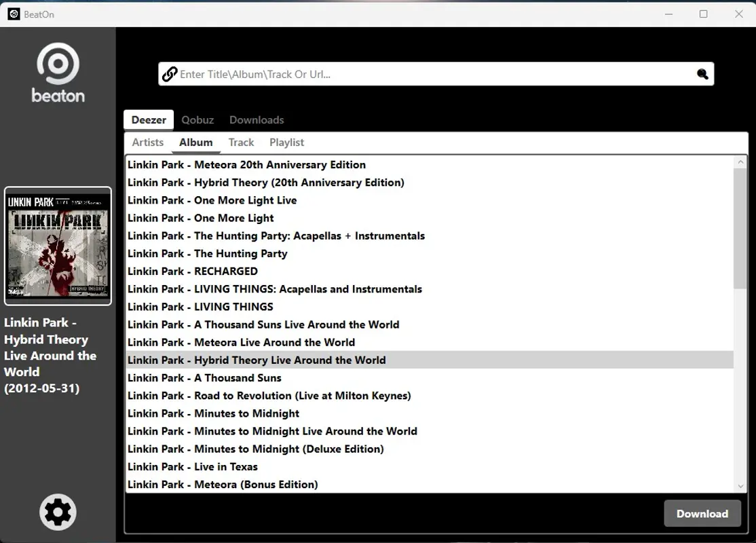
Task: Start search using the magnifying glass icon
Action: pyautogui.click(x=702, y=74)
